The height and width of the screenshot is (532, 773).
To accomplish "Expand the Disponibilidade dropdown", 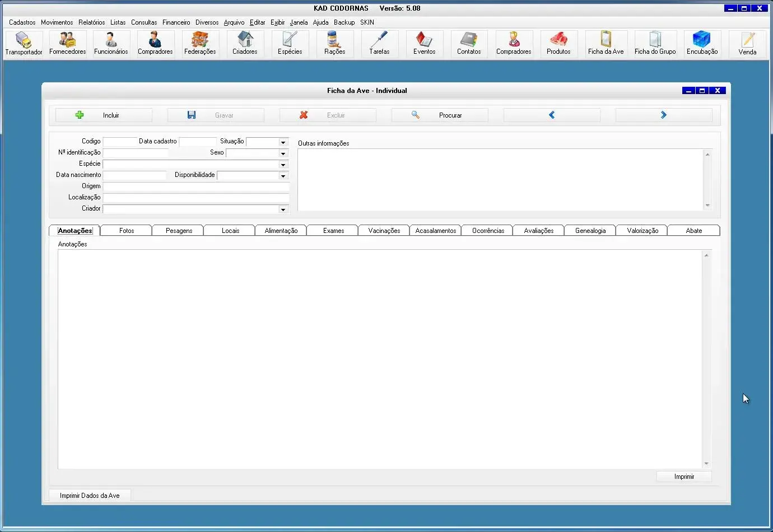I will point(283,176).
